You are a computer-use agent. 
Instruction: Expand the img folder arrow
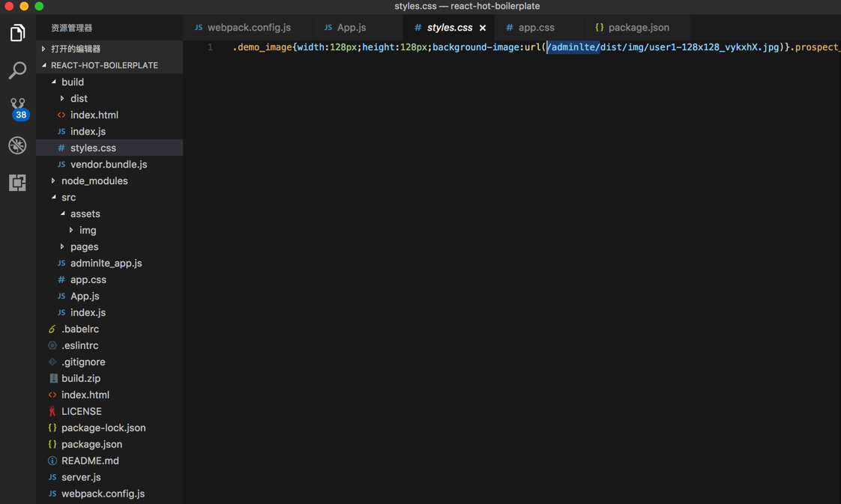tap(71, 231)
